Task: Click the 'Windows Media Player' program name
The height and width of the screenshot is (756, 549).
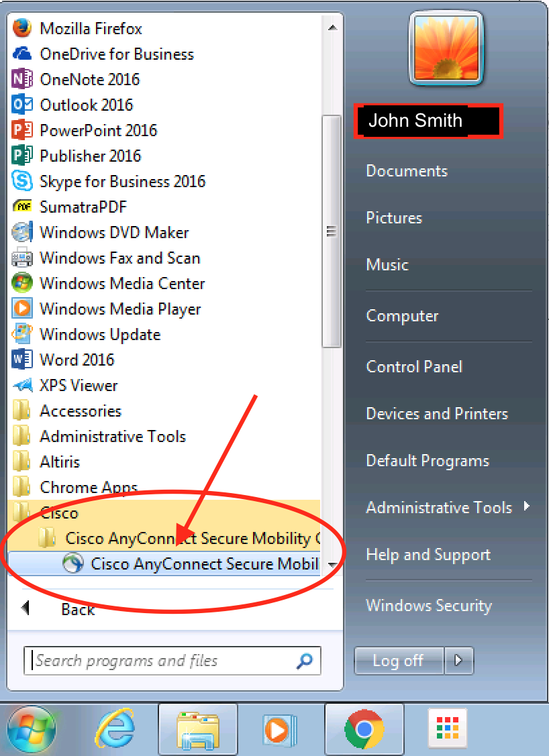Action: pos(120,309)
